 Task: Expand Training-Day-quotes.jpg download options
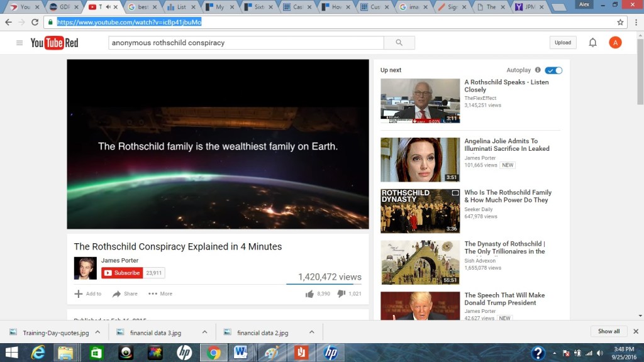(x=97, y=332)
